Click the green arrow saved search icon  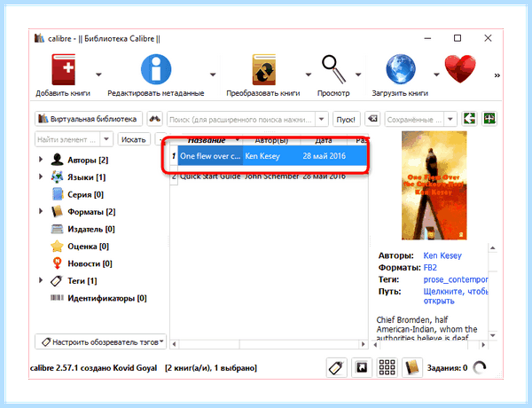coord(470,119)
